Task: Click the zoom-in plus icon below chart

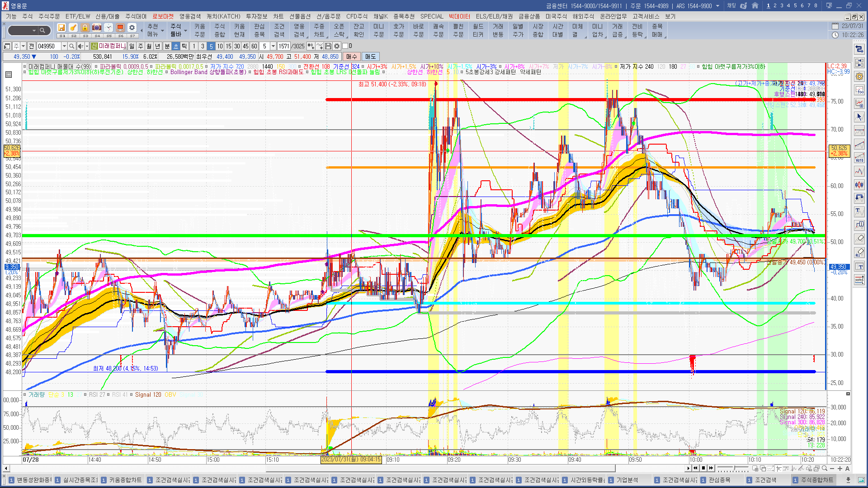Action: click(x=840, y=469)
